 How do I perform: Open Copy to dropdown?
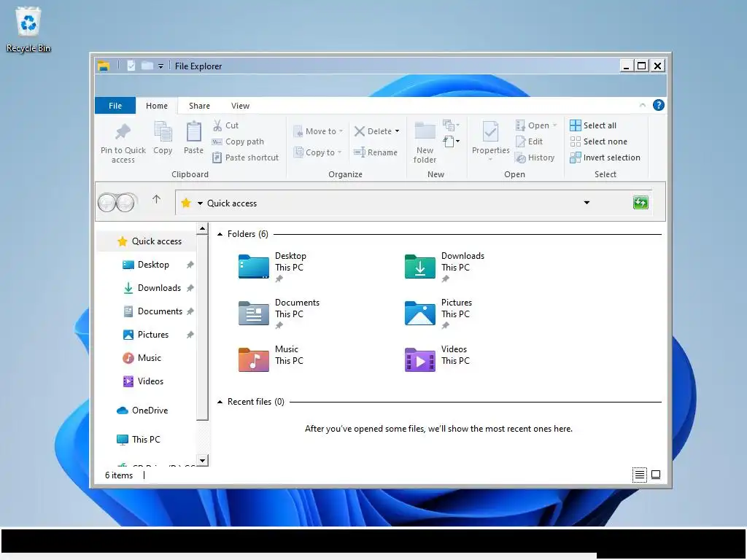(x=317, y=152)
